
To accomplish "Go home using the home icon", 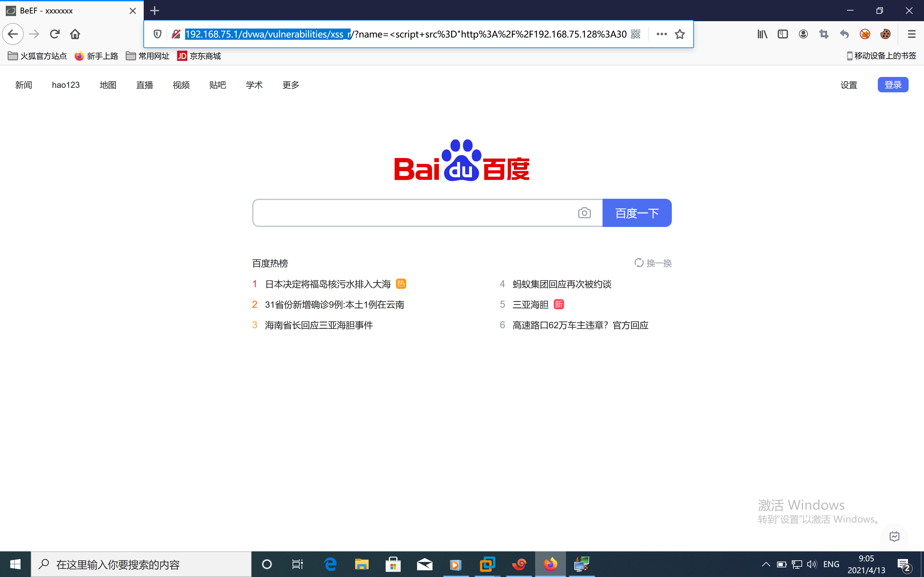I will tap(75, 34).
